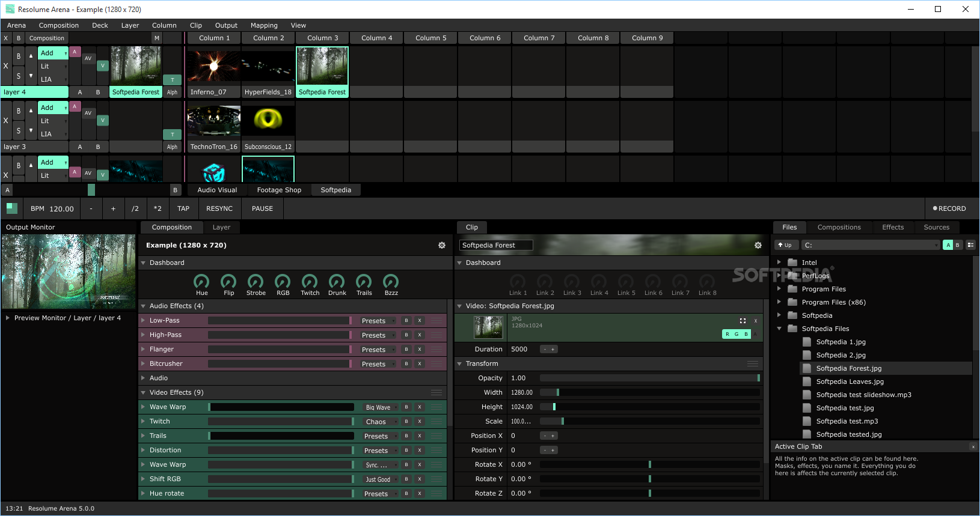This screenshot has height=516, width=980.
Task: Adjust the clip Scale slider
Action: click(x=650, y=421)
